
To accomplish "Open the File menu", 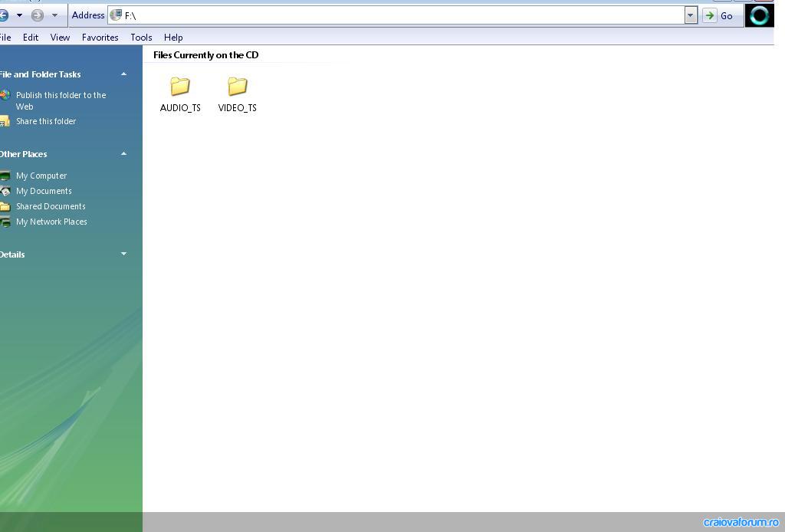I will pos(5,38).
